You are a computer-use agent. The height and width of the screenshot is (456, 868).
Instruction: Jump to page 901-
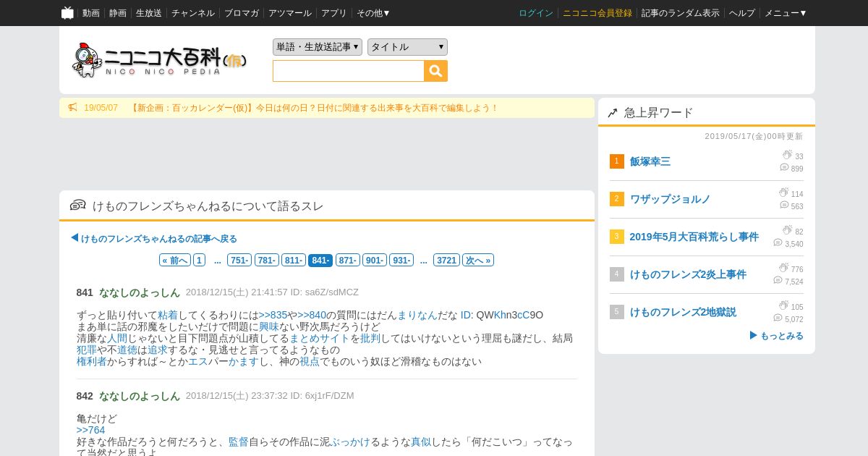(x=375, y=261)
